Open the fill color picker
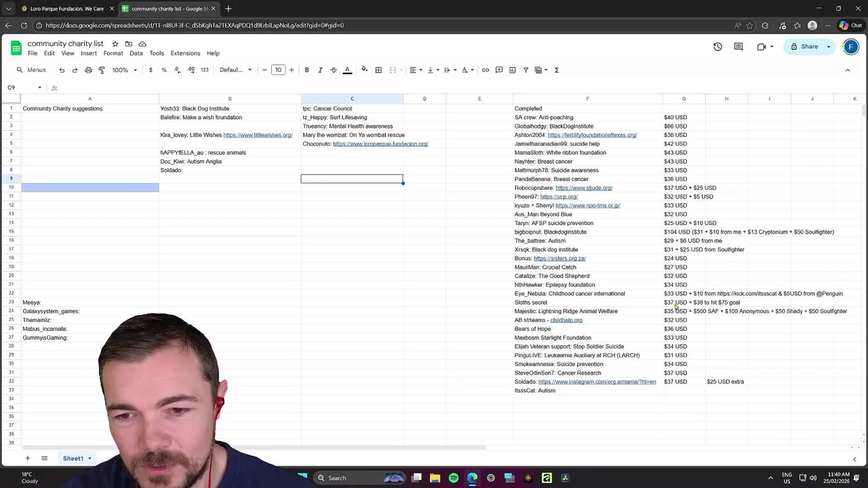Screen dimensions: 868x488 (365, 70)
